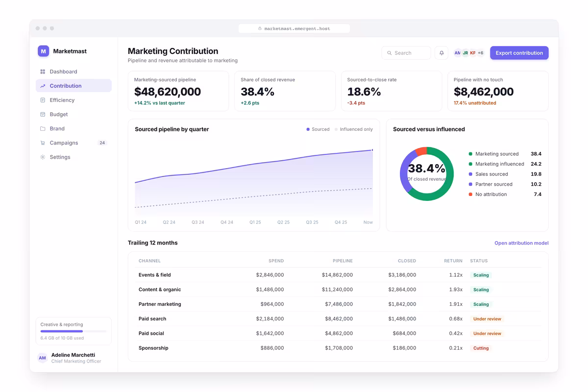Viewport: 588px width, 392px height.
Task: Click Adeline Marchetti's user name
Action: (x=73, y=355)
